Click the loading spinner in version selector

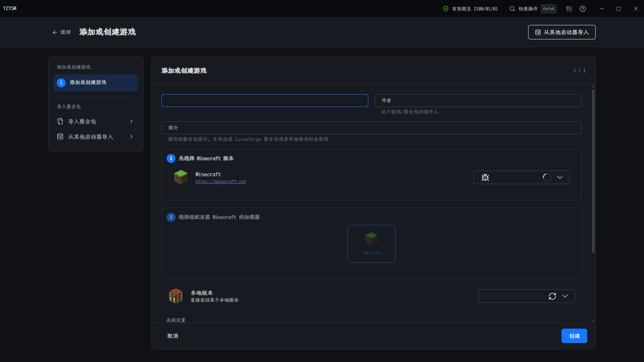point(547,177)
